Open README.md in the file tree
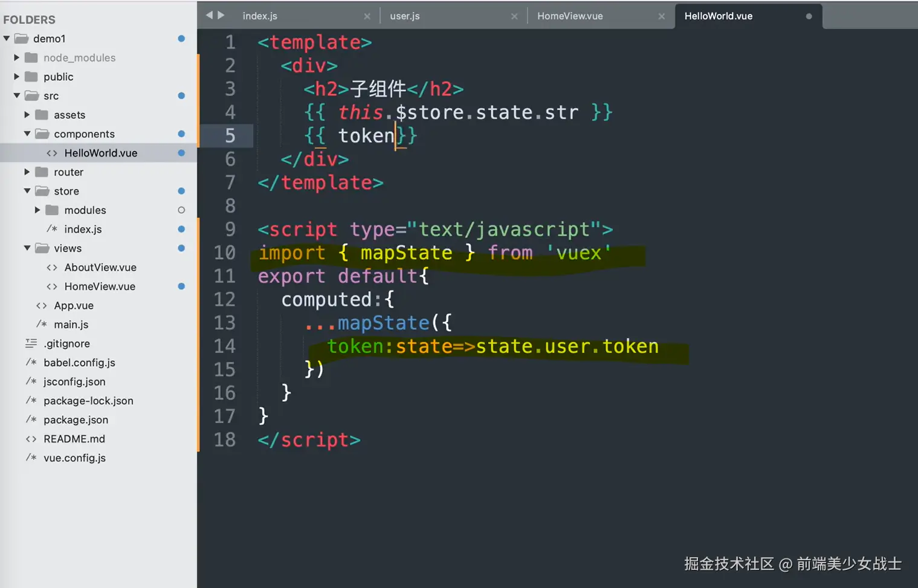The width and height of the screenshot is (918, 588). [74, 439]
